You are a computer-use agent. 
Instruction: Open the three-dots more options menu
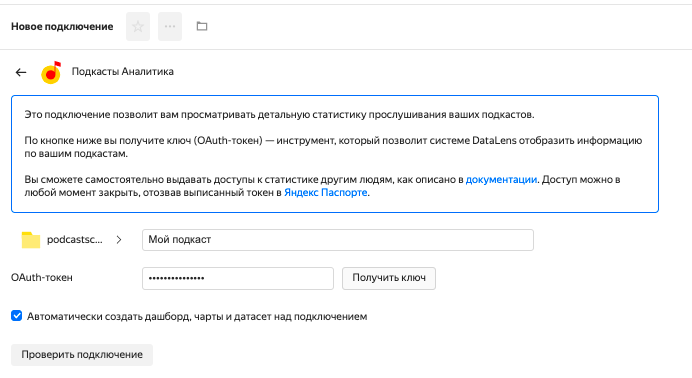[170, 26]
